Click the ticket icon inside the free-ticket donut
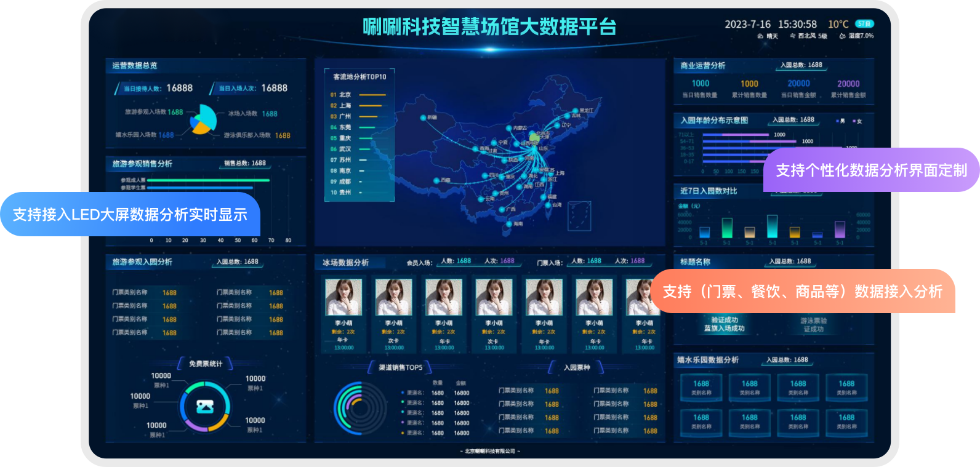980x467 pixels. pos(204,407)
